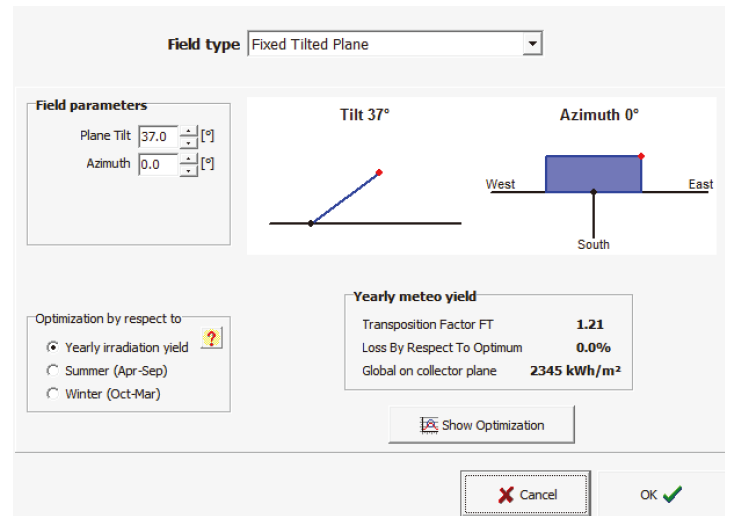Select Summer (Apr-Sep) optimization
This screenshot has width=732, height=520.
(53, 371)
